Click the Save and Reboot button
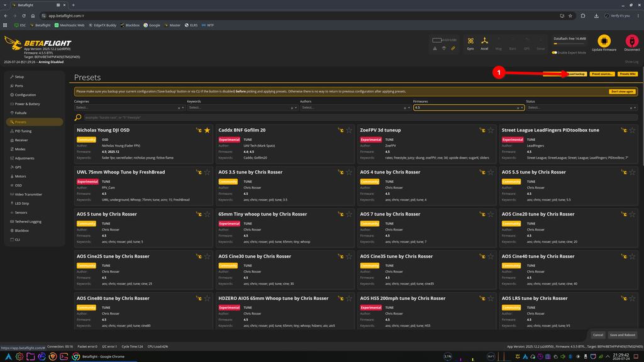644x362 pixels. click(622, 335)
